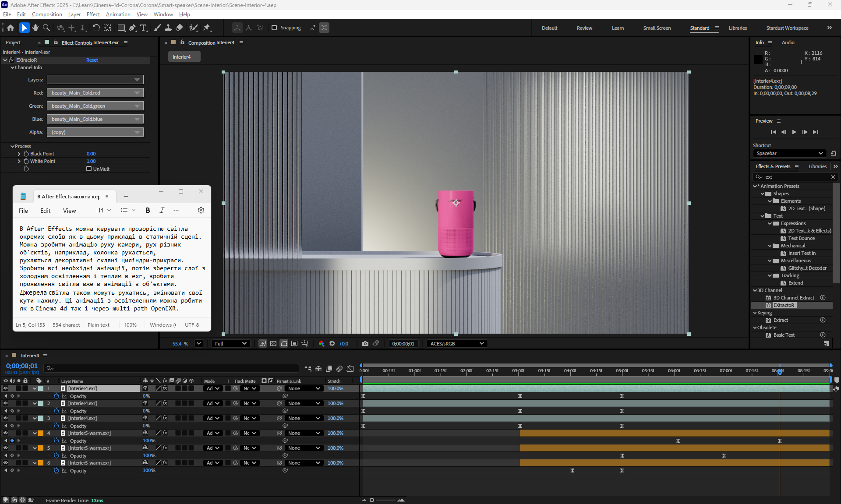Open the ACES/sRGB color space dropdown
Screen dimensions: 841x504
[x=457, y=344]
